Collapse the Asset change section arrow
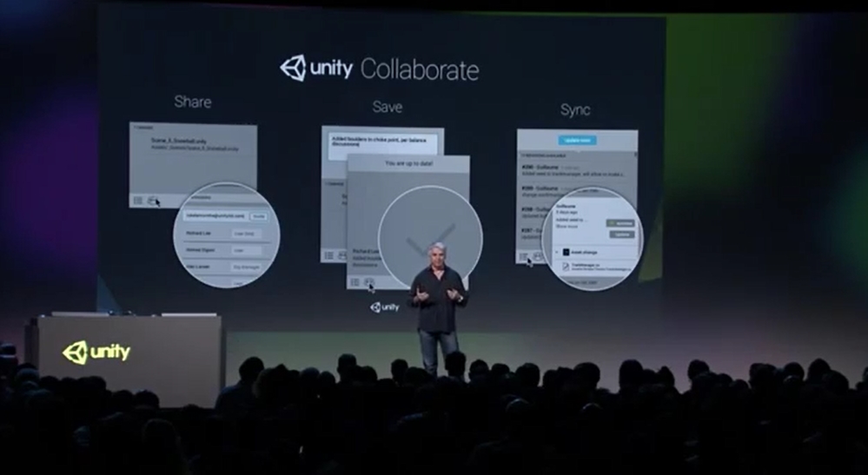Image resolution: width=868 pixels, height=475 pixels. pyautogui.click(x=556, y=252)
